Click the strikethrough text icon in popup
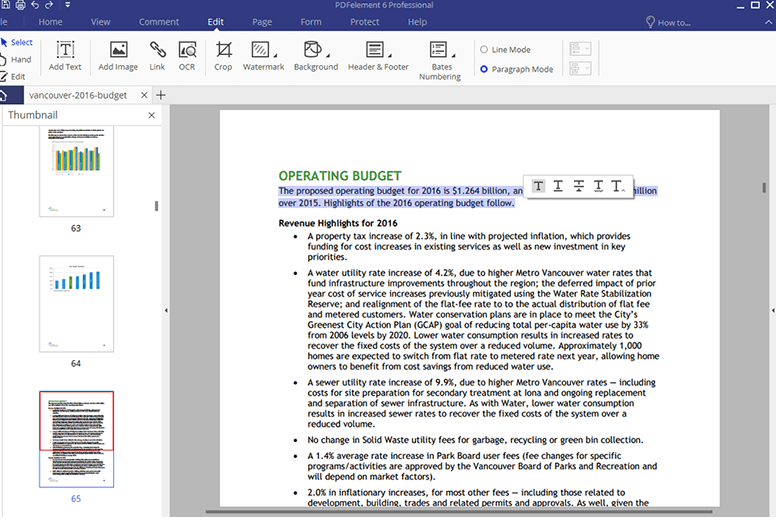 (x=579, y=187)
